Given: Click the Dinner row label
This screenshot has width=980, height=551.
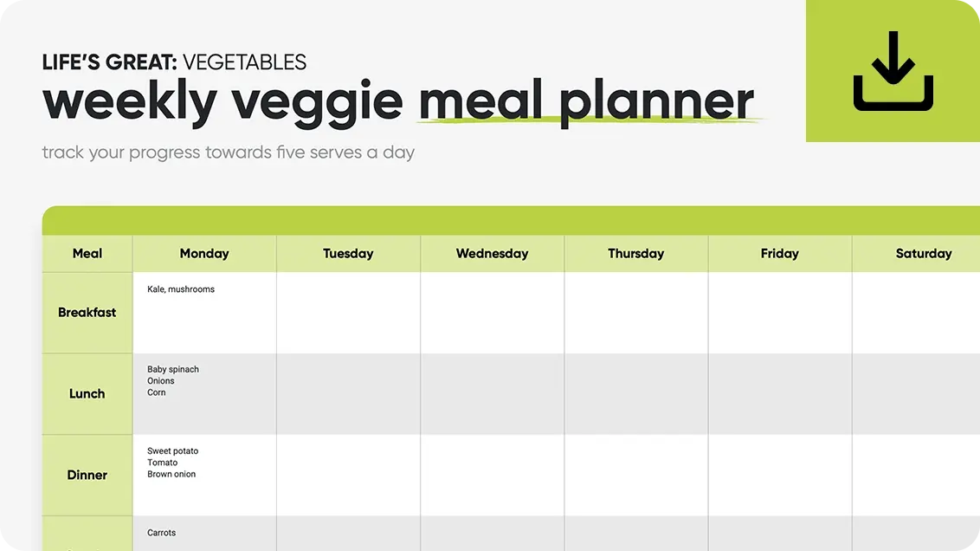Looking at the screenshot, I should [x=87, y=476].
